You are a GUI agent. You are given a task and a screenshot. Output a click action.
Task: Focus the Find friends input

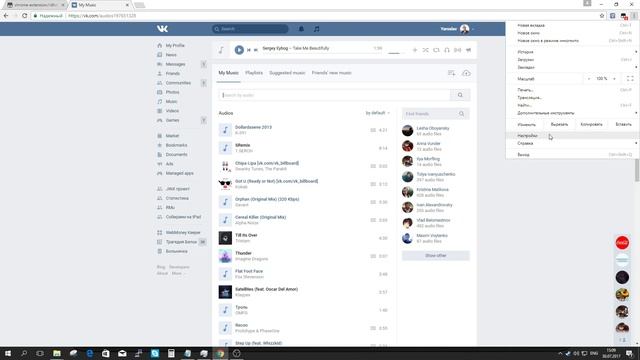click(431, 114)
